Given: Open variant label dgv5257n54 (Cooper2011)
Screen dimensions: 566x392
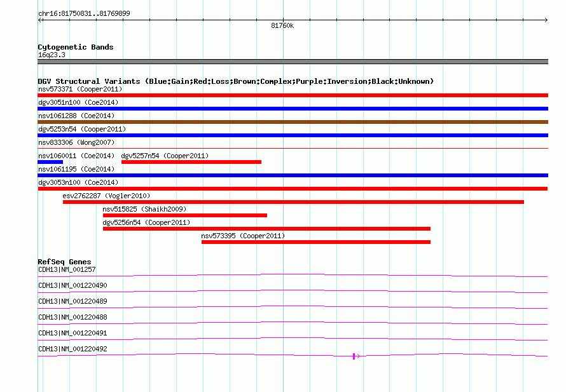Looking at the screenshot, I should (165, 156).
